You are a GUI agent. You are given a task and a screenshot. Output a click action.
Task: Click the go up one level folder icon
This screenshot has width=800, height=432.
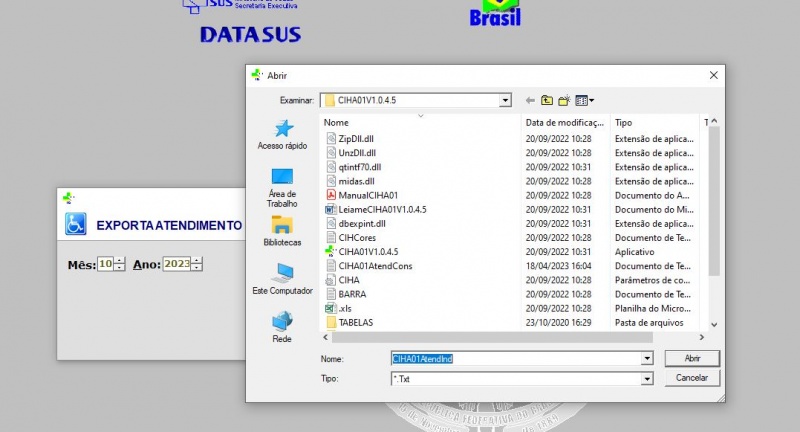(547, 100)
